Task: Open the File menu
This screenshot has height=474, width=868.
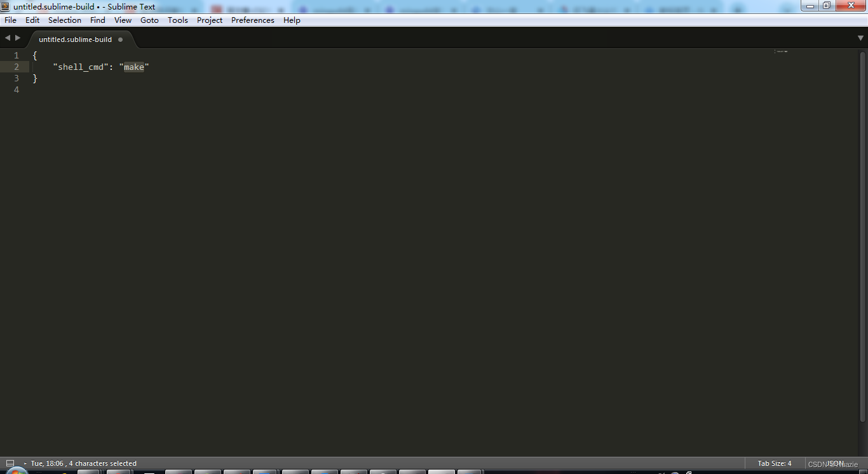Action: coord(10,20)
